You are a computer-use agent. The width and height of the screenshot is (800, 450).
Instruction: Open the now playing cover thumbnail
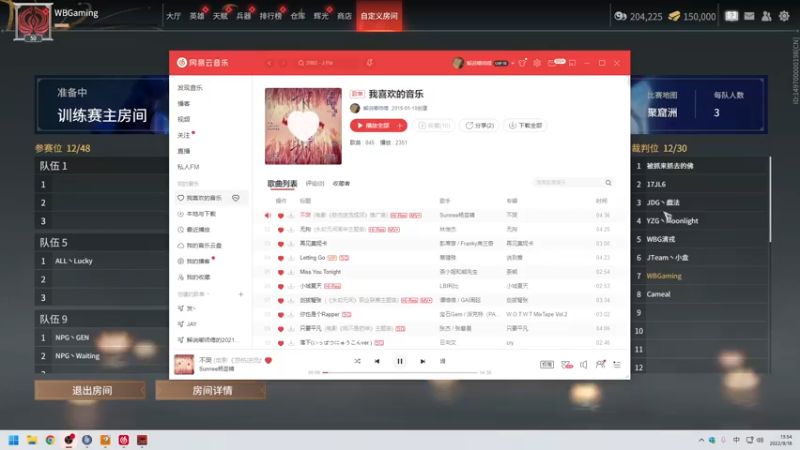pos(184,364)
